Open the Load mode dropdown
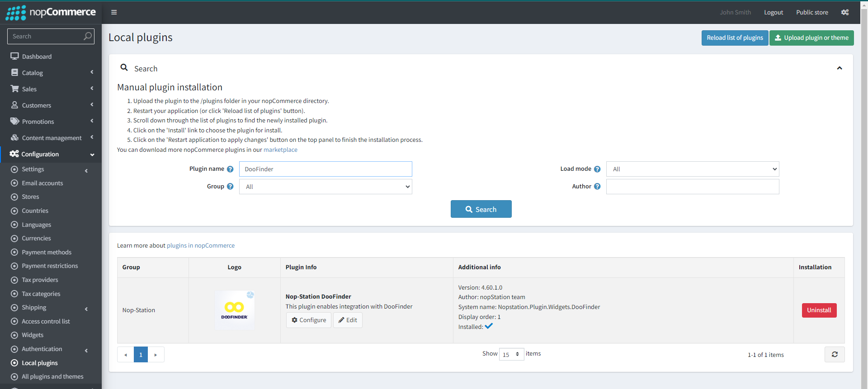 click(693, 169)
